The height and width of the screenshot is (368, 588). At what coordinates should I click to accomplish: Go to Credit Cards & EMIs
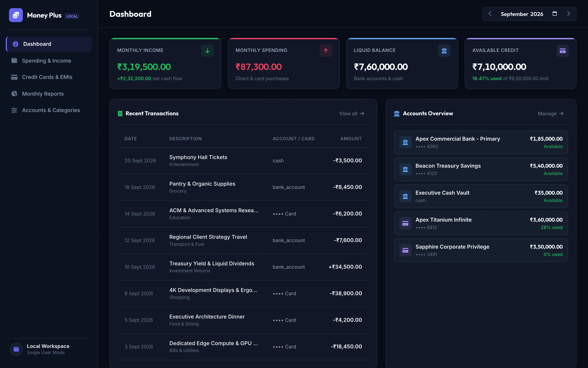pyautogui.click(x=49, y=77)
